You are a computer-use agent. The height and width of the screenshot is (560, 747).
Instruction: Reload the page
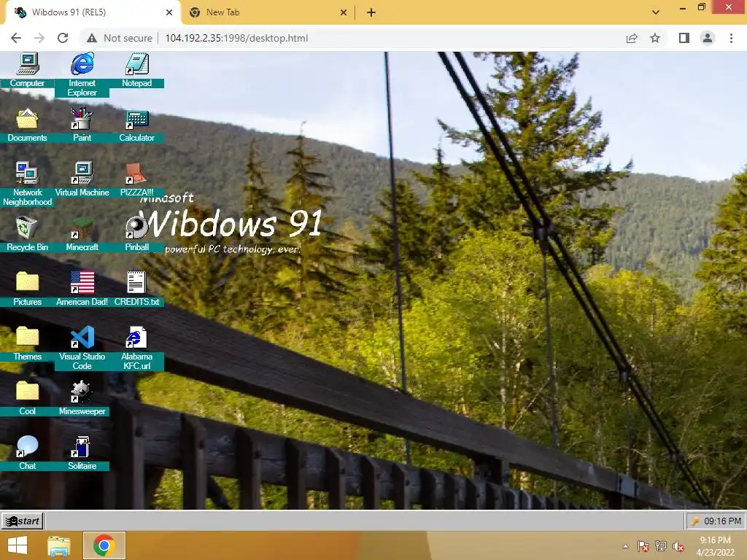pyautogui.click(x=63, y=38)
